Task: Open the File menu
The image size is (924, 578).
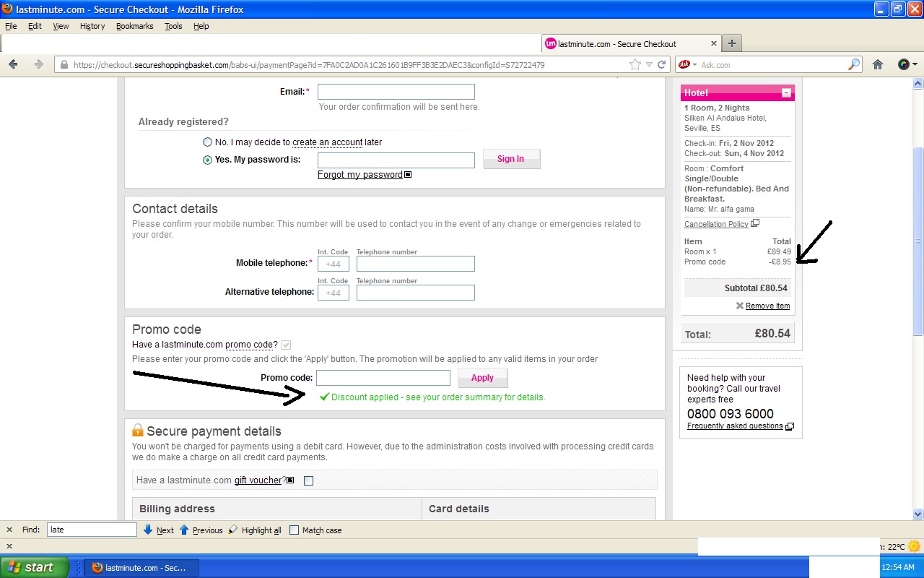Action: 11,26
